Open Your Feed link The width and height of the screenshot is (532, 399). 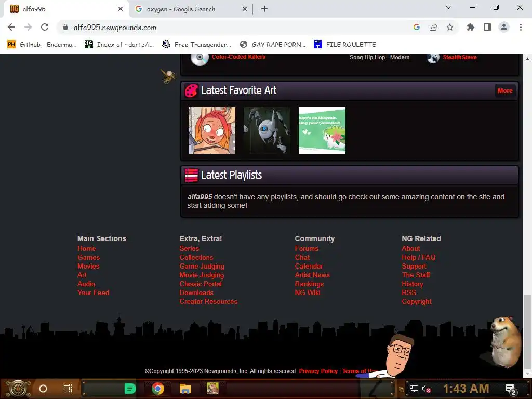pyautogui.click(x=94, y=292)
